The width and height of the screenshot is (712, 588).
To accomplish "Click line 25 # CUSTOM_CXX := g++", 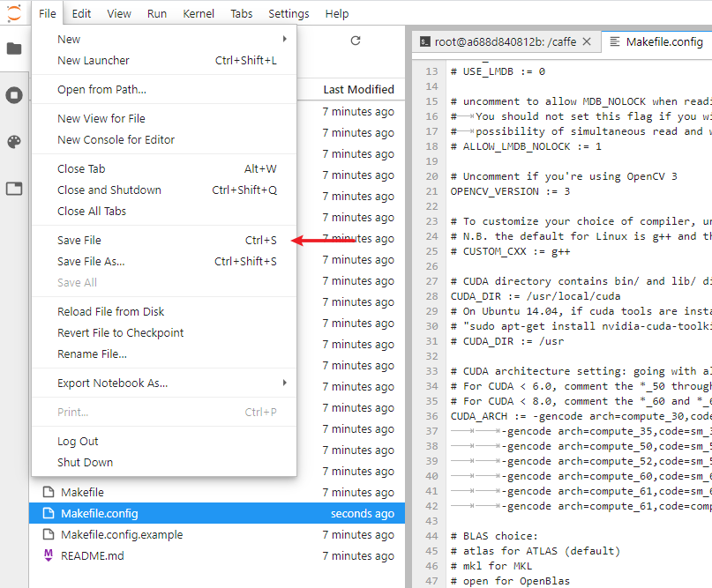I will coord(510,251).
